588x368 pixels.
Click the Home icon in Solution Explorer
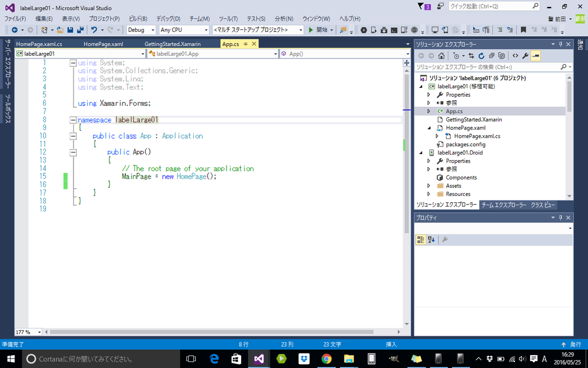point(441,56)
